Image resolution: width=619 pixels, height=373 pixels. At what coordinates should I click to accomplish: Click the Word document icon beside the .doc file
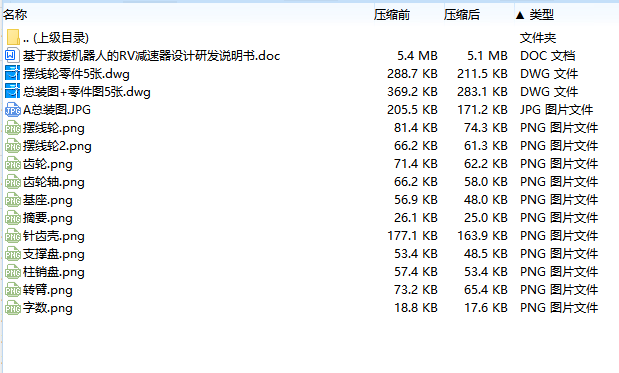pyautogui.click(x=12, y=55)
